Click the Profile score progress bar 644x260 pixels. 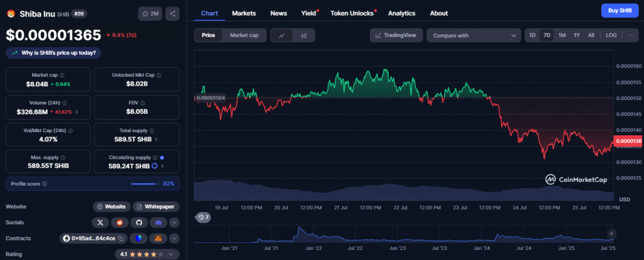pyautogui.click(x=145, y=184)
